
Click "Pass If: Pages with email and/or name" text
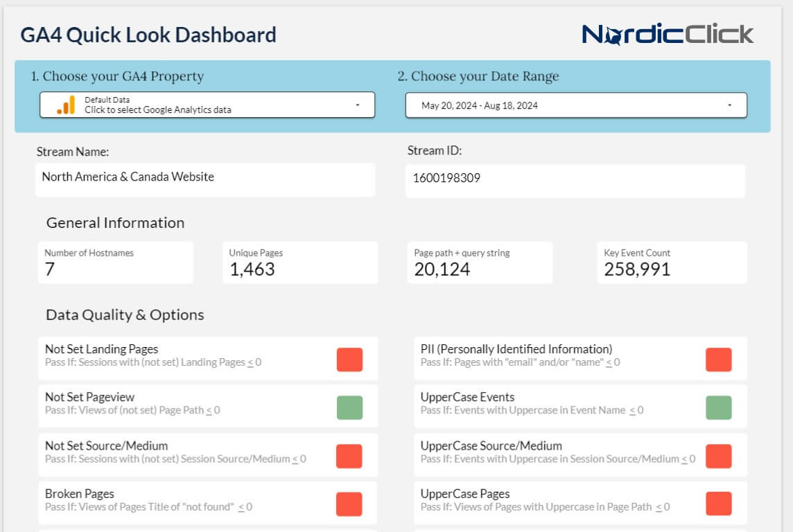pos(520,362)
